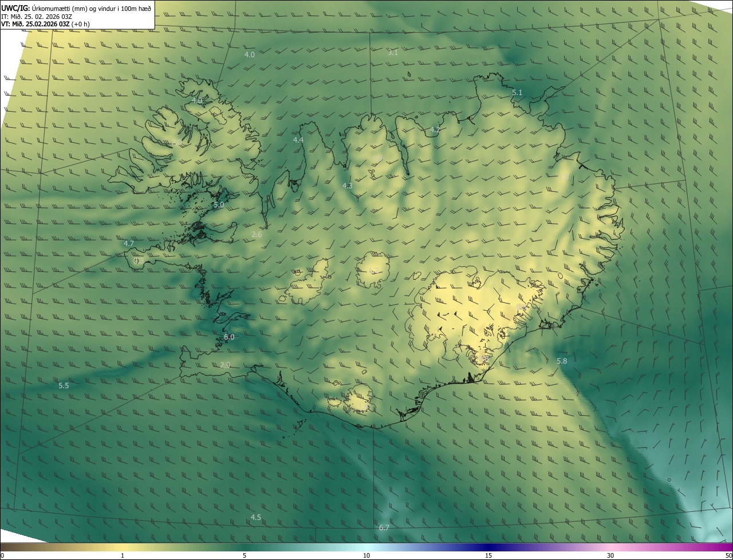Click the 2.6 value label
Viewport: 733px width, 560px height.
coord(257,234)
